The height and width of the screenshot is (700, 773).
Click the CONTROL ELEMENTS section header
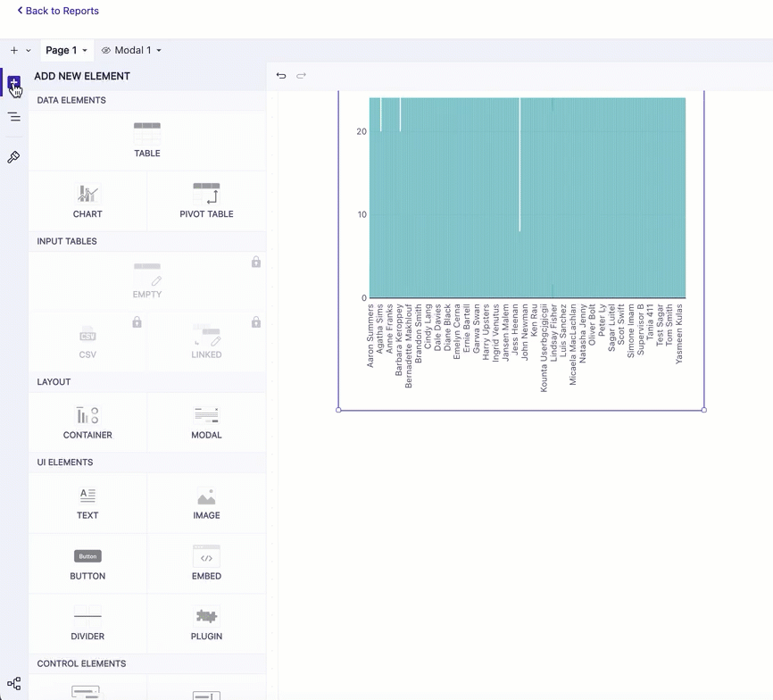click(81, 663)
